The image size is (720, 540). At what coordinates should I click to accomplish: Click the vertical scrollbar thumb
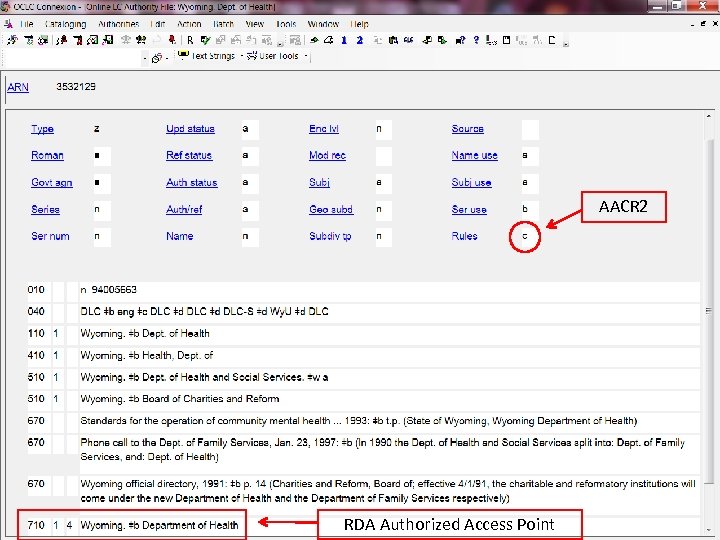[x=709, y=311]
